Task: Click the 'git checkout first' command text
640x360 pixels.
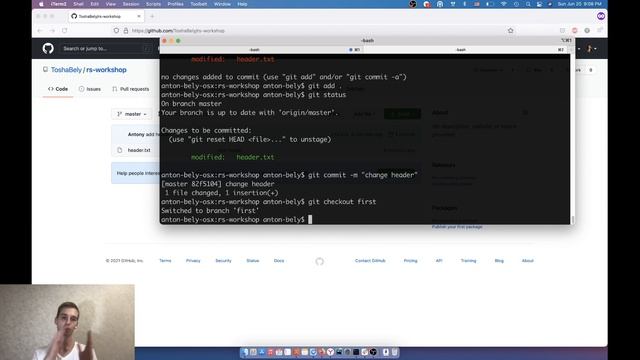Action: (x=342, y=202)
